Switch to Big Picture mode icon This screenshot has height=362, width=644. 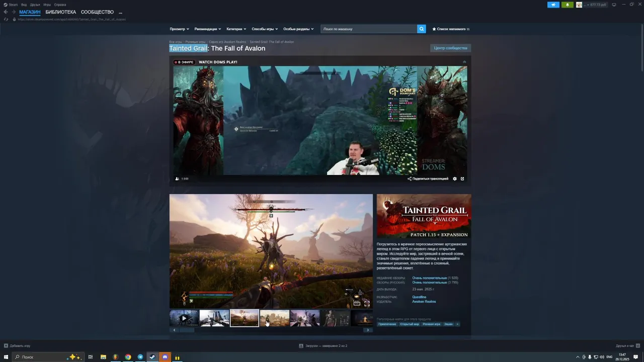click(614, 5)
